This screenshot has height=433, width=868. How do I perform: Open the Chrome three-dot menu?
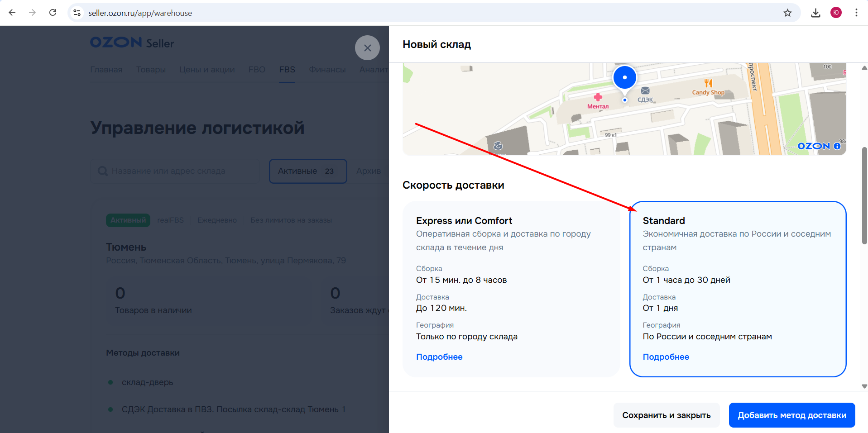tap(856, 13)
